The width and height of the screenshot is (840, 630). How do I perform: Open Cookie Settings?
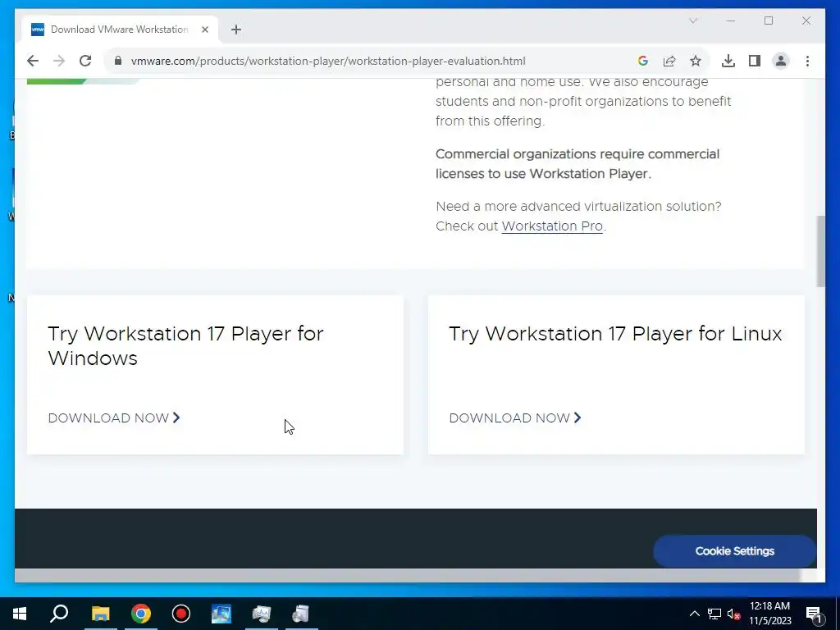point(734,551)
